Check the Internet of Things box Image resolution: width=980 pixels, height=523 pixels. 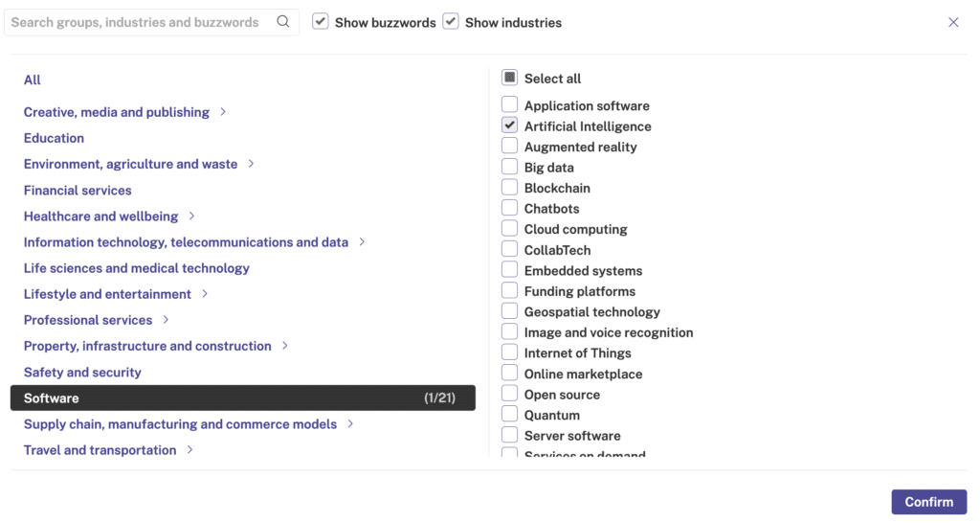click(x=509, y=352)
